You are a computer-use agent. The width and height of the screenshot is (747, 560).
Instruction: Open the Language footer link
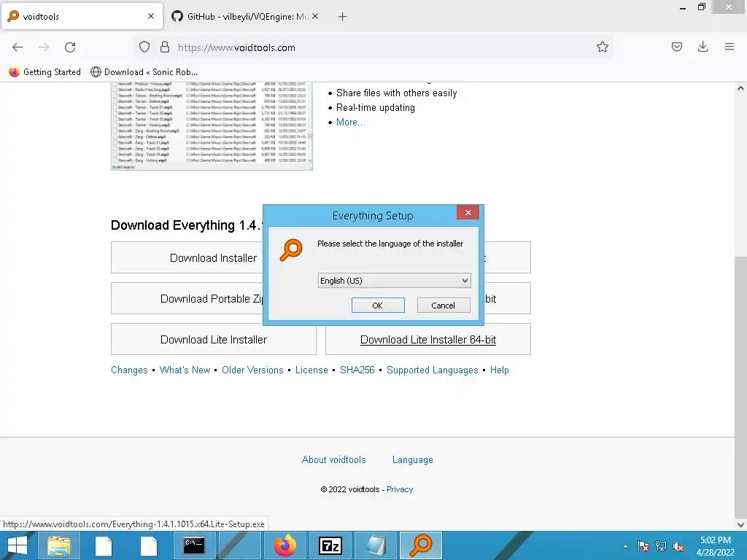[x=413, y=459]
